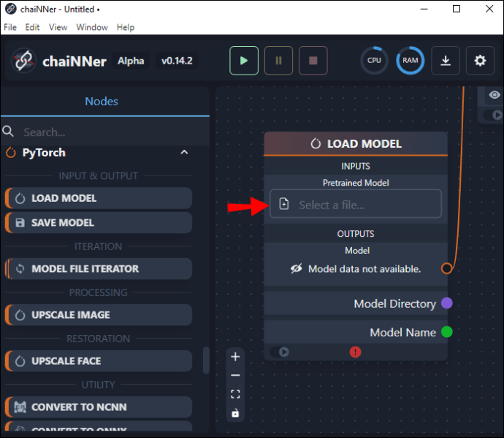Select the Convert To NCNN node
The height and width of the screenshot is (438, 504).
click(x=99, y=407)
